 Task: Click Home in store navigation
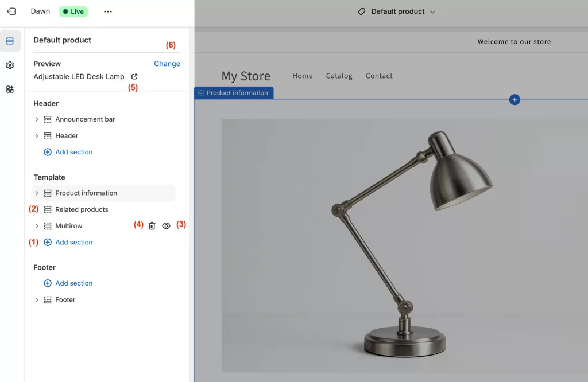pos(303,76)
